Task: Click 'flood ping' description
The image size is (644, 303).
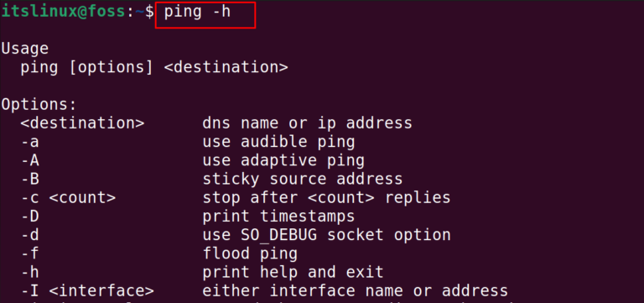Action: click(x=250, y=253)
